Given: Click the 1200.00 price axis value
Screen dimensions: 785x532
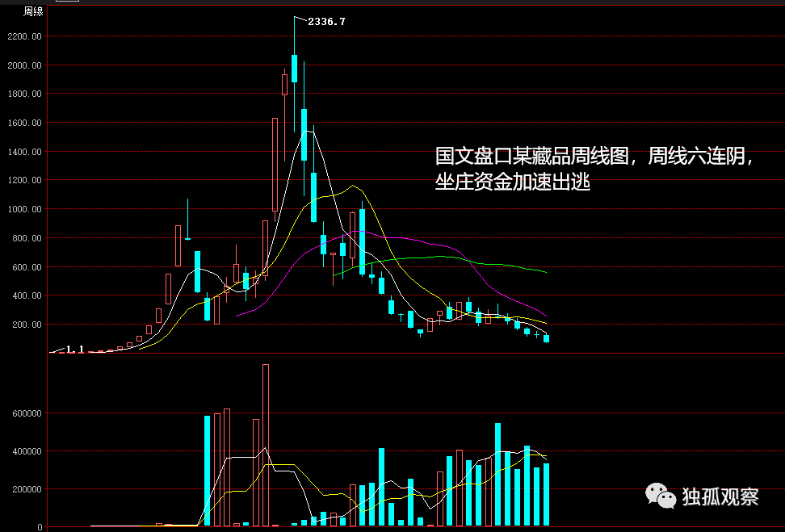Looking at the screenshot, I should click(24, 180).
